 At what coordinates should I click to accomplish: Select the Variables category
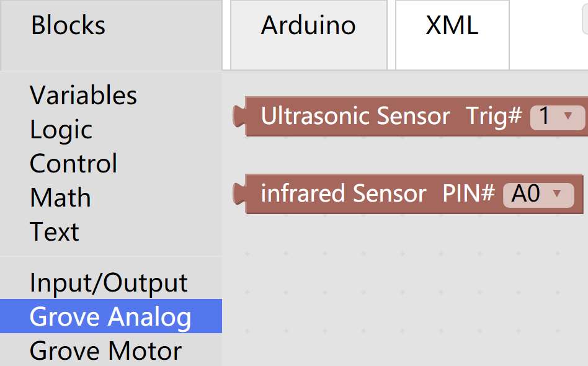point(83,96)
